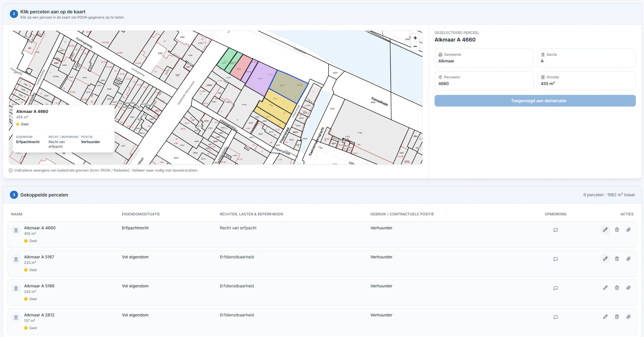Click the Alkmaar A 2812 parcel name
Screen dimensions: 644x337
point(39,315)
